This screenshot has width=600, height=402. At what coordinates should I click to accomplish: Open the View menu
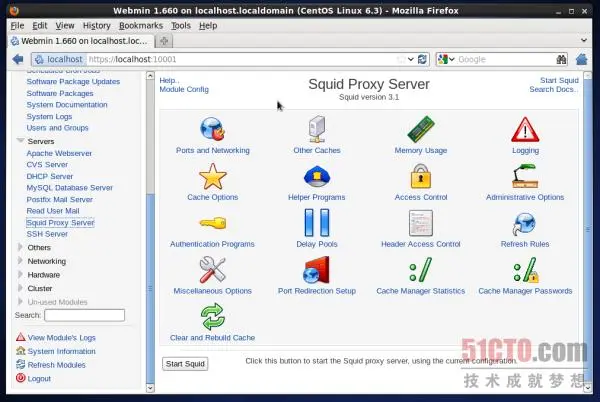[x=65, y=26]
